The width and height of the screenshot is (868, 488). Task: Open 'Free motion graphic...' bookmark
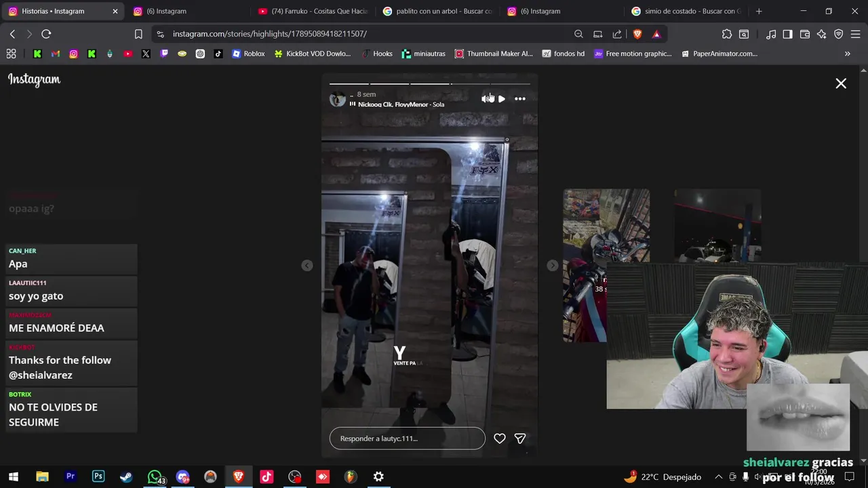633,54
